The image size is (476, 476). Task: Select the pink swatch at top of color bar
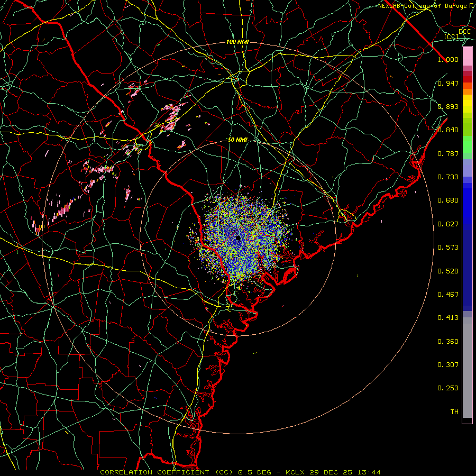click(467, 57)
